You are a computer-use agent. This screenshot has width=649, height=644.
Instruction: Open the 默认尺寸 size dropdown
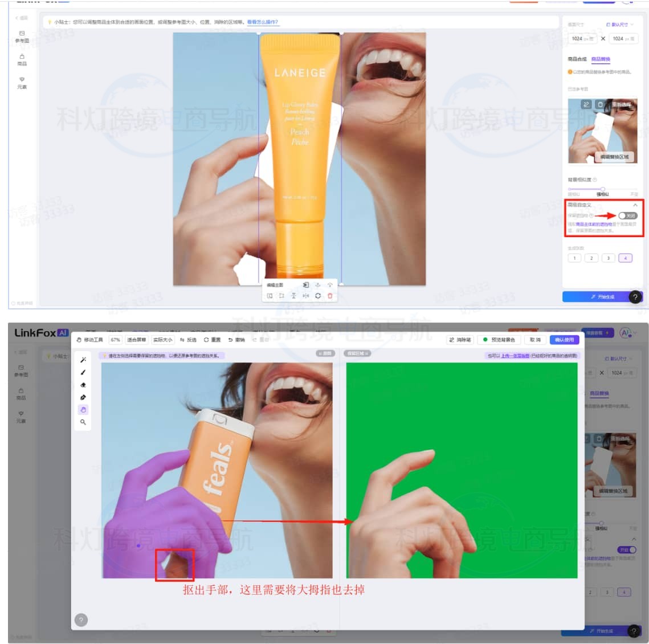pos(619,25)
